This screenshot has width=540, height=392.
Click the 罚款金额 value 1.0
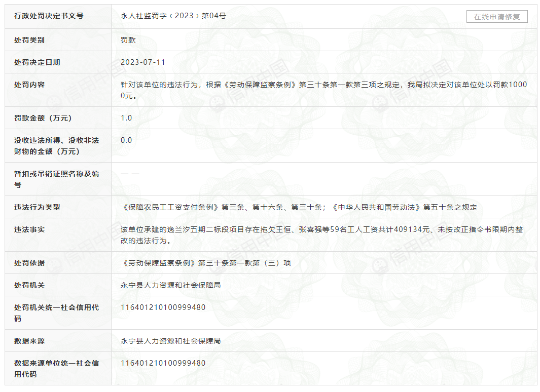click(x=126, y=118)
